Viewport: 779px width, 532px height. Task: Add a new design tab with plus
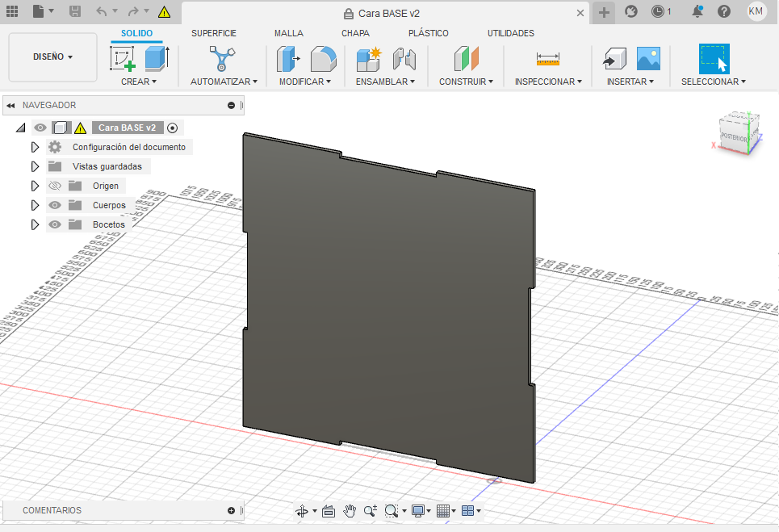tap(604, 12)
